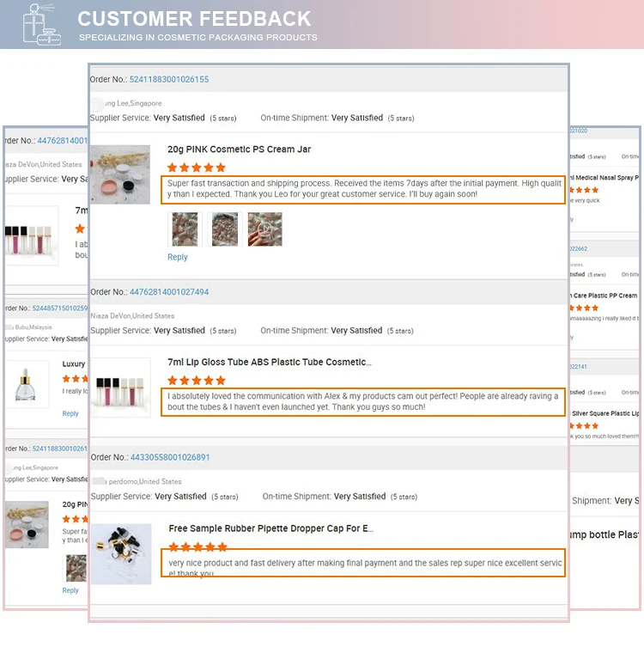Click the Super fast transaction review text
The width and height of the screenshot is (644, 647).
click(x=364, y=188)
